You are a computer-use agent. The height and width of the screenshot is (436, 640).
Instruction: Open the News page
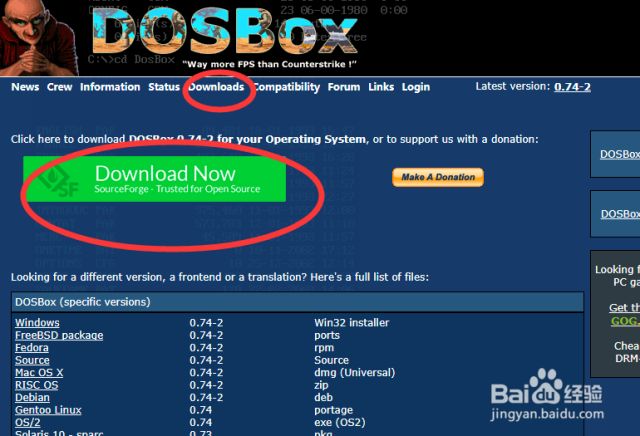[25, 87]
